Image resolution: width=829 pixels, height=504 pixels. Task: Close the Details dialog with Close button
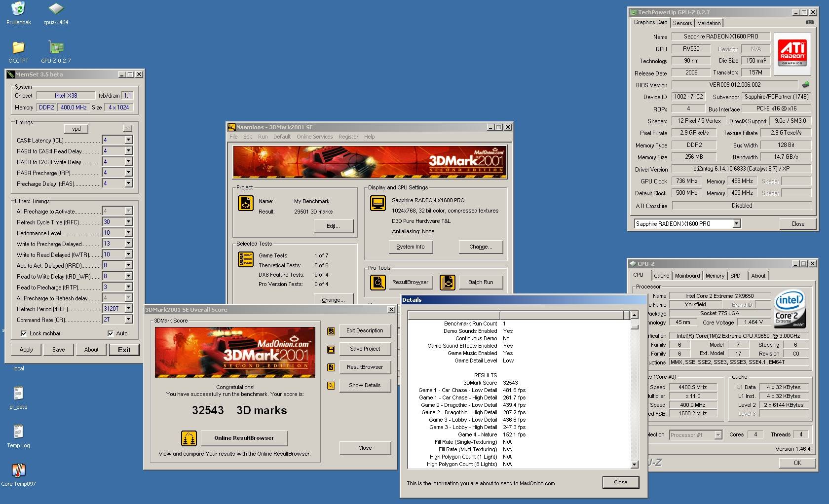(621, 482)
